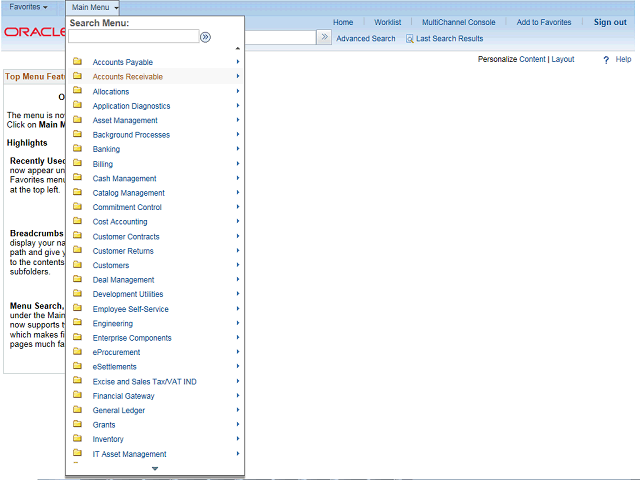The image size is (640, 480).
Task: Open Advanced Search
Action: (366, 39)
